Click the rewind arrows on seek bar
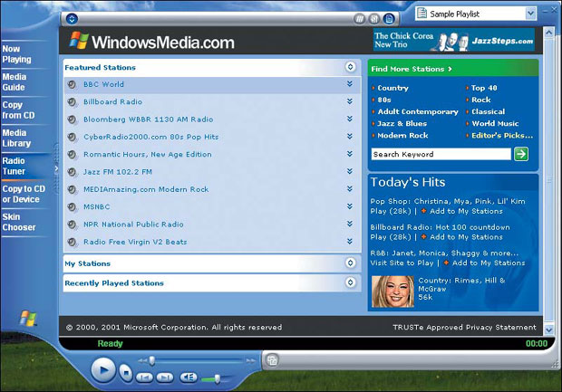Screen dimensions: 562x392 (x=142, y=360)
